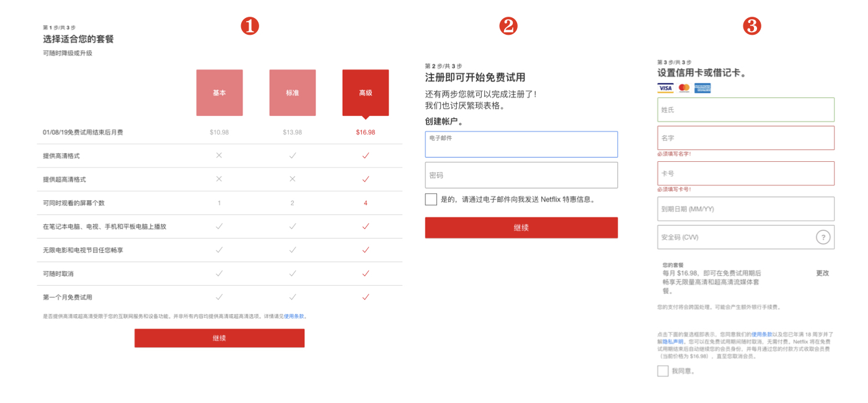Click the standard plan check in 第一个月免费试用 row
The height and width of the screenshot is (403, 868).
pyautogui.click(x=293, y=297)
